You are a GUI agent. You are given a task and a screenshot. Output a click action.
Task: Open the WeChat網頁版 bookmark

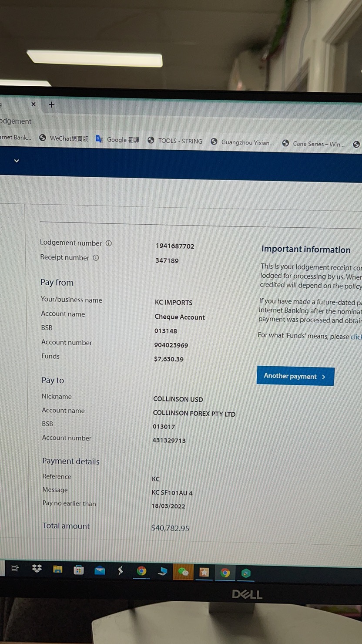pos(64,138)
